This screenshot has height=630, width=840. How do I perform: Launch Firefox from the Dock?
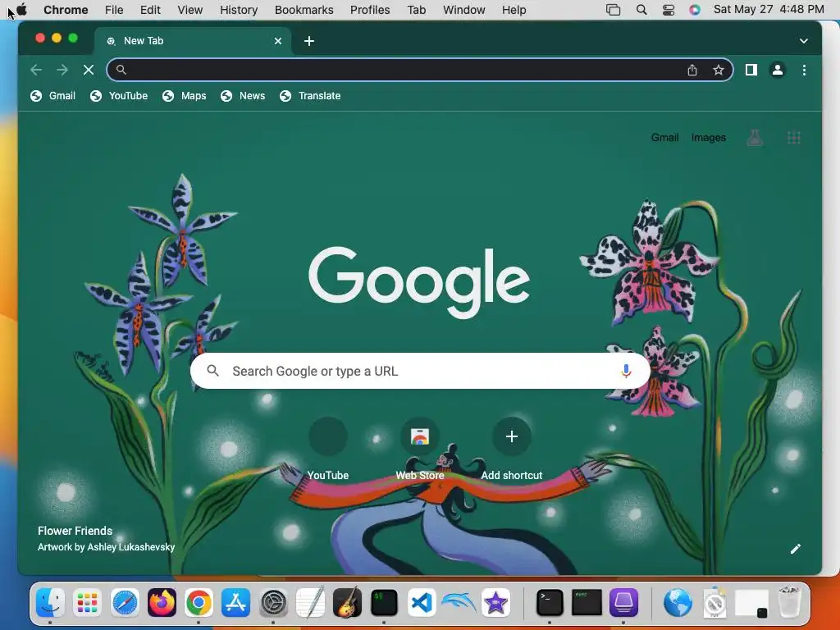tap(162, 603)
